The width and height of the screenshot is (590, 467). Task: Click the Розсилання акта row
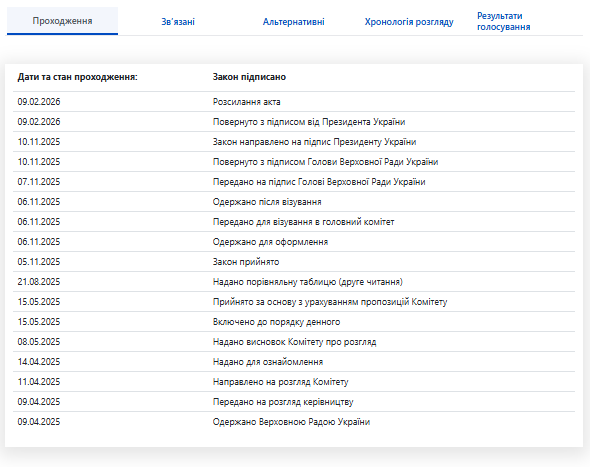[x=294, y=102]
